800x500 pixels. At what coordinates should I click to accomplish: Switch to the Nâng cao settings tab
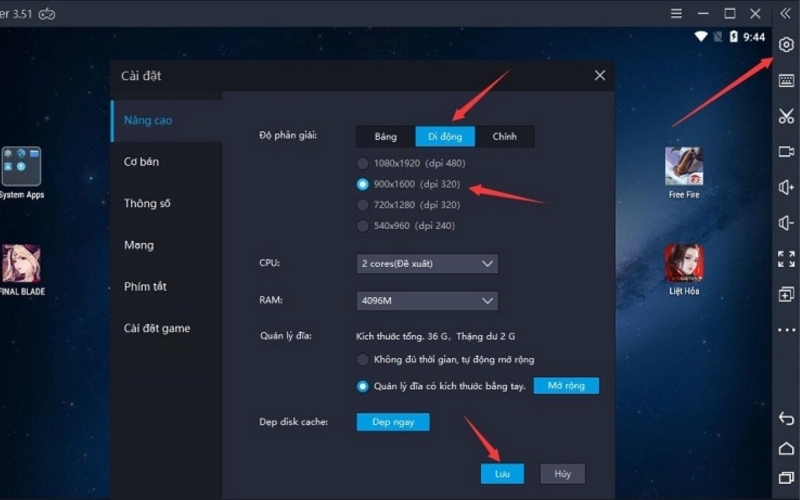[x=166, y=120]
